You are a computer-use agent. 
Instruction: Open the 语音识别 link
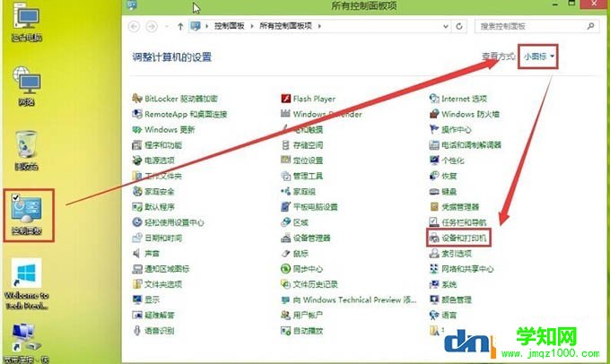pyautogui.click(x=160, y=331)
